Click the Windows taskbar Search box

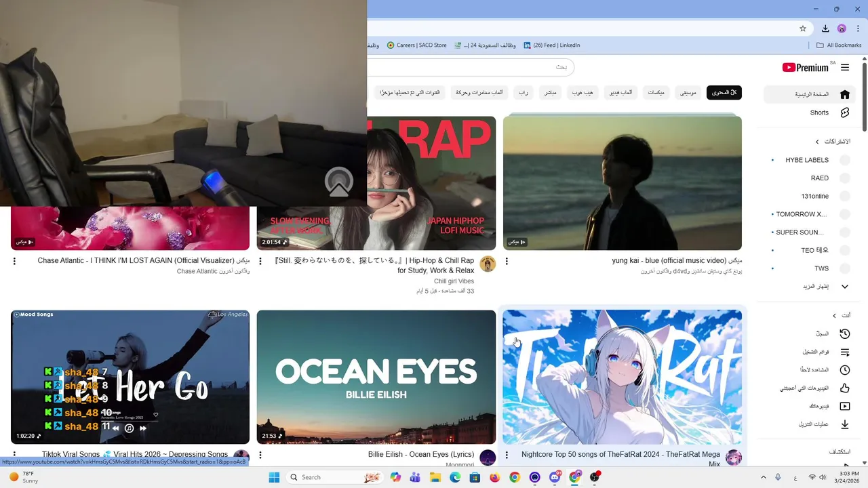pyautogui.click(x=334, y=477)
